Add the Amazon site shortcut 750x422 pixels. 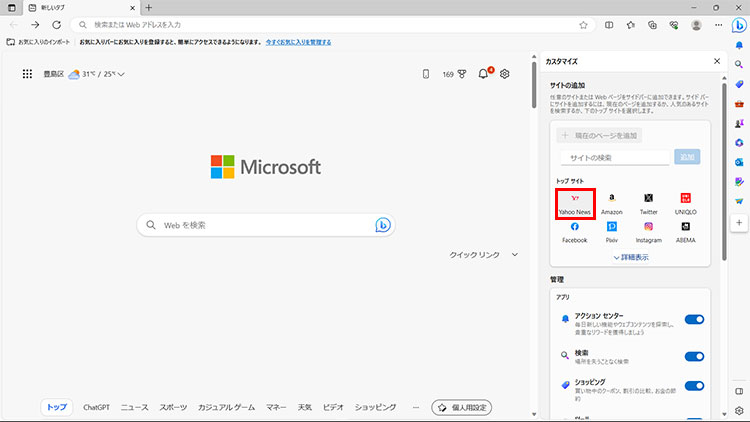click(x=612, y=203)
